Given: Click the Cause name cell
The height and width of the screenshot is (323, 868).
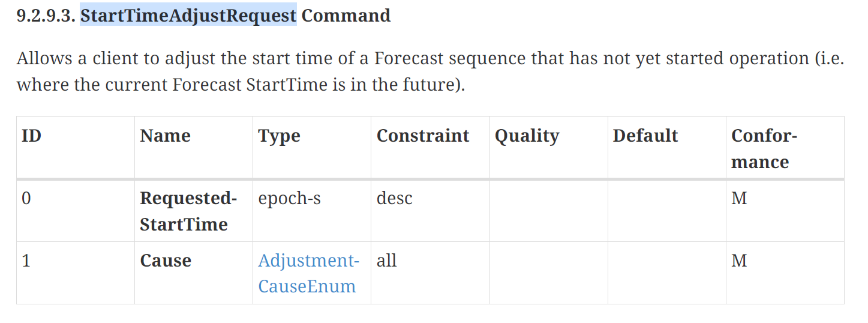Looking at the screenshot, I should [166, 261].
